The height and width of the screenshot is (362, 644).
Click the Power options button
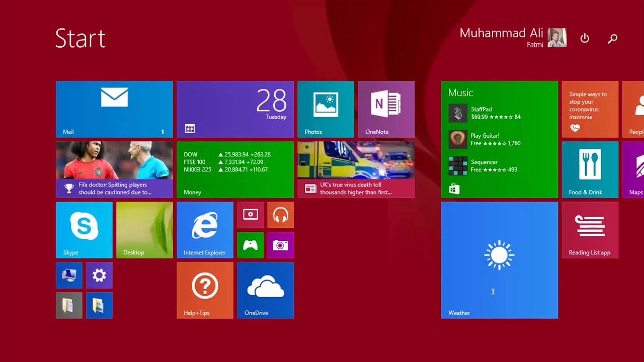point(585,38)
